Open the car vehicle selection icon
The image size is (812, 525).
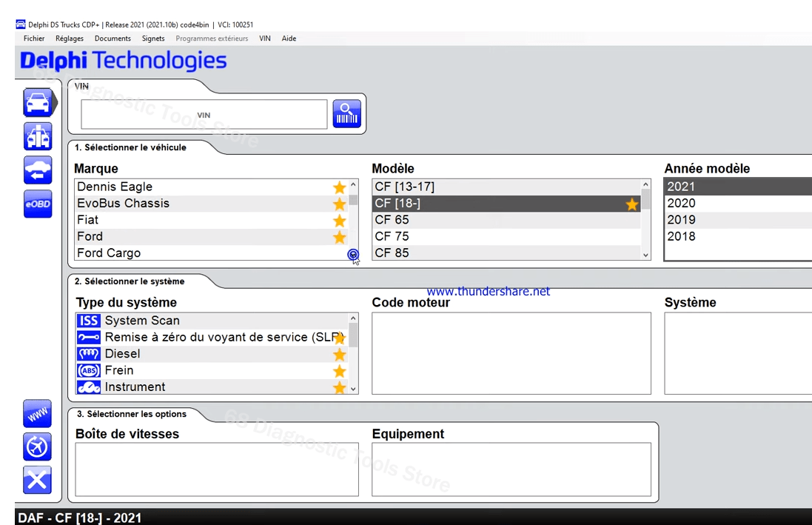click(38, 103)
